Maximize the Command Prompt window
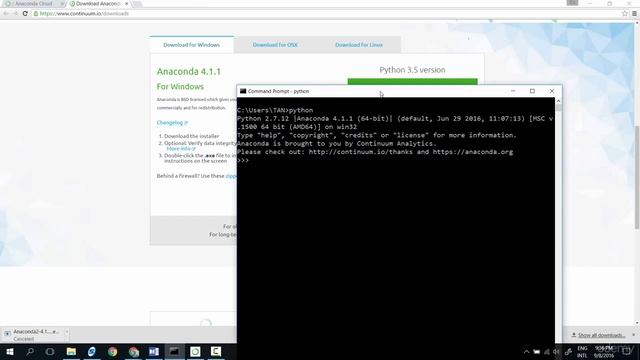Viewport: 640px width, 360px height. click(532, 91)
